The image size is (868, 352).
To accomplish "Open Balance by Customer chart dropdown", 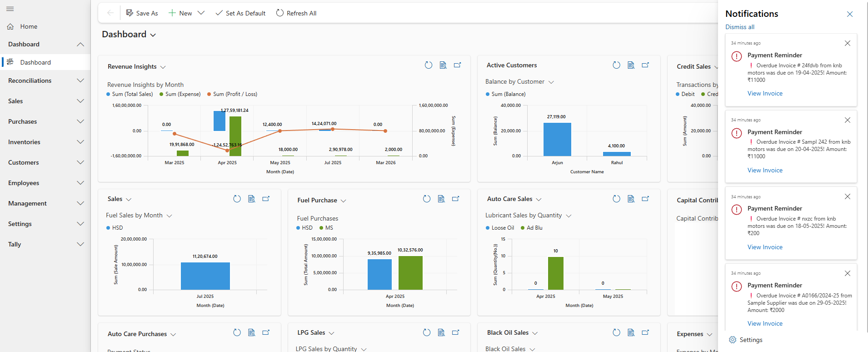I will (x=551, y=82).
